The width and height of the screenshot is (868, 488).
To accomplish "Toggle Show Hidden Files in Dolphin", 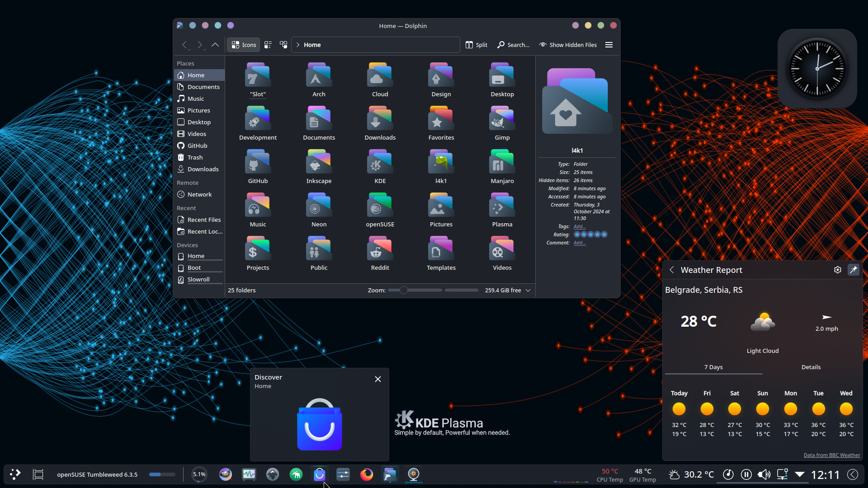I will click(x=568, y=45).
